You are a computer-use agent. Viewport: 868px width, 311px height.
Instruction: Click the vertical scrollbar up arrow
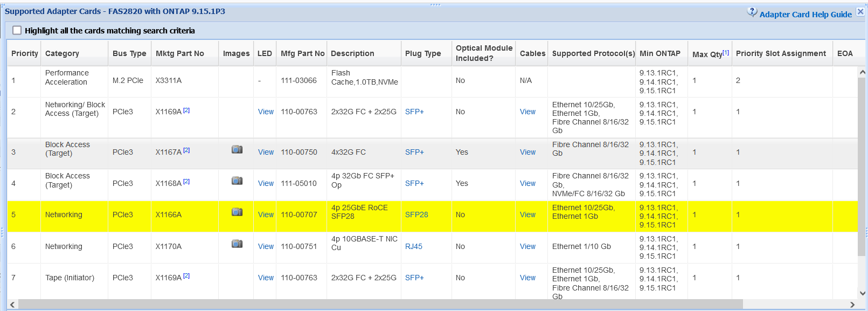tap(862, 72)
